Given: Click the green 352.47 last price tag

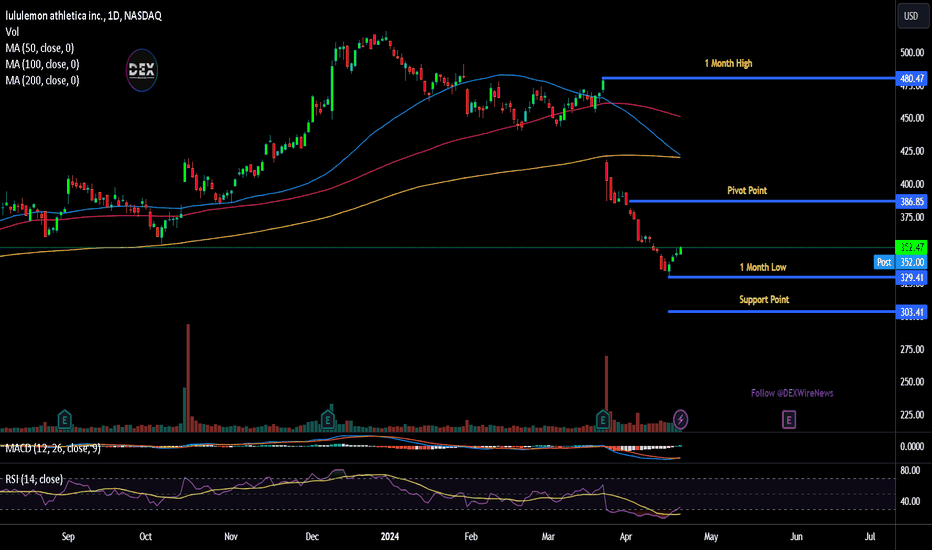Looking at the screenshot, I should coord(912,247).
